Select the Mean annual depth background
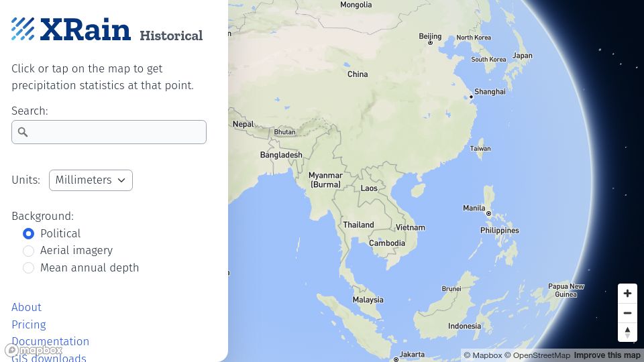This screenshot has height=362, width=644. pos(28,267)
